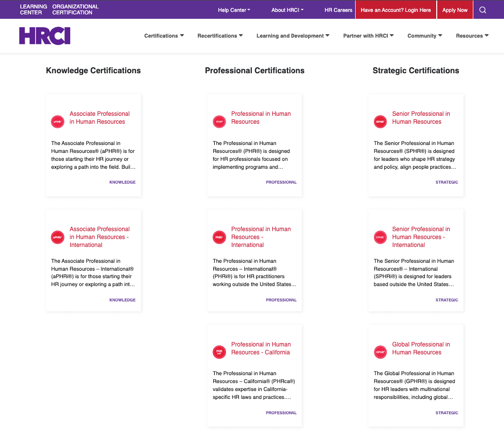Click the SPHRi badge icon
Image resolution: width=504 pixels, height=438 pixels.
tap(380, 238)
